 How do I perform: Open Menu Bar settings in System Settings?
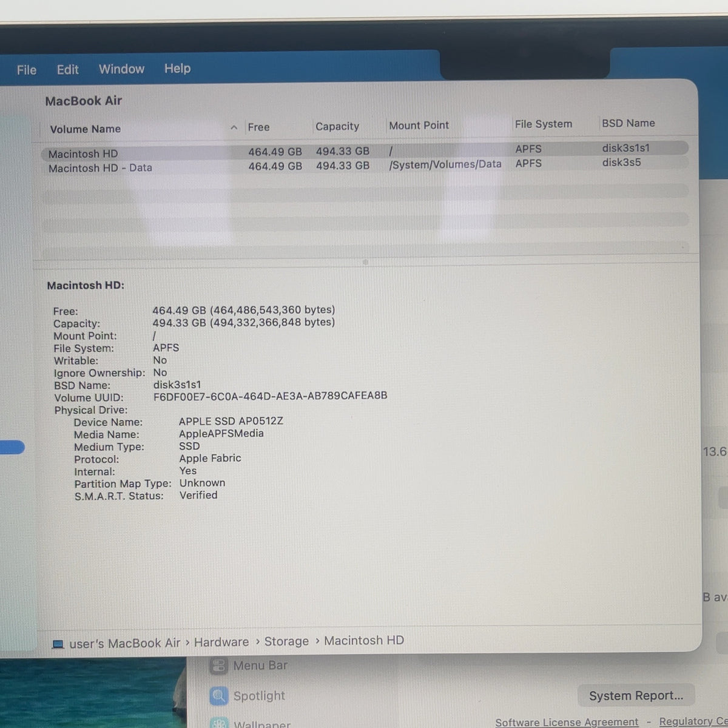point(260,666)
